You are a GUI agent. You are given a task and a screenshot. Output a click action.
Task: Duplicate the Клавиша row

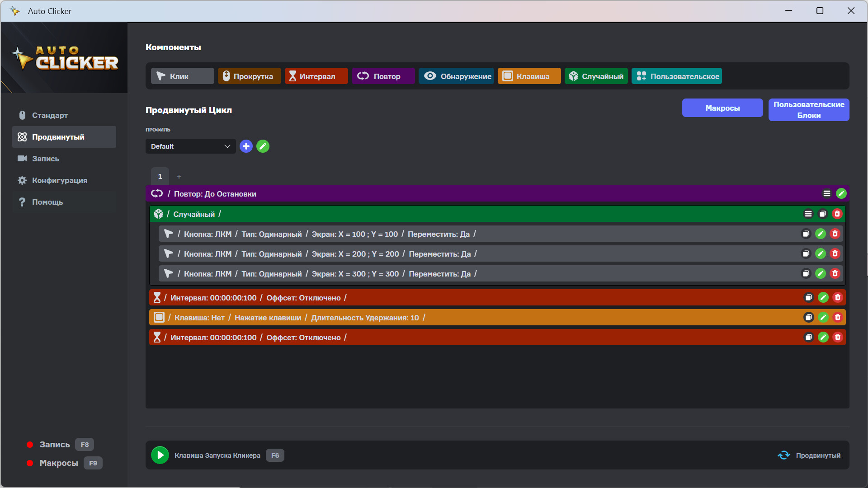pos(808,317)
